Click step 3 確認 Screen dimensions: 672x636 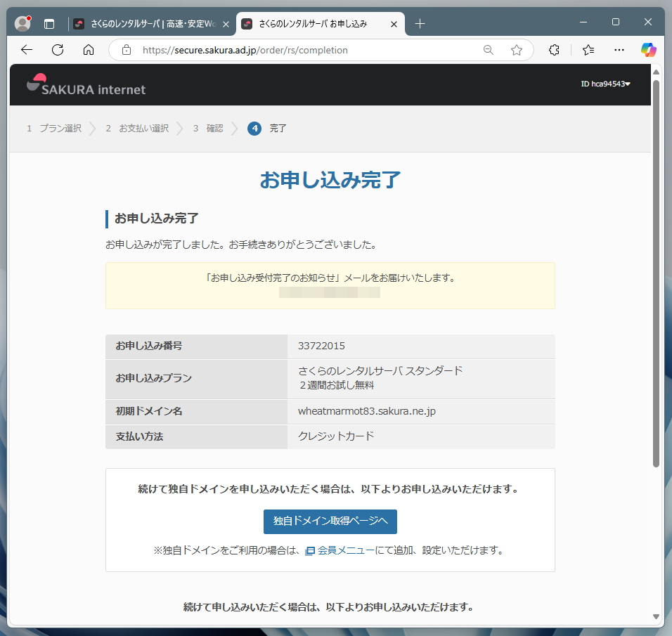(x=208, y=128)
